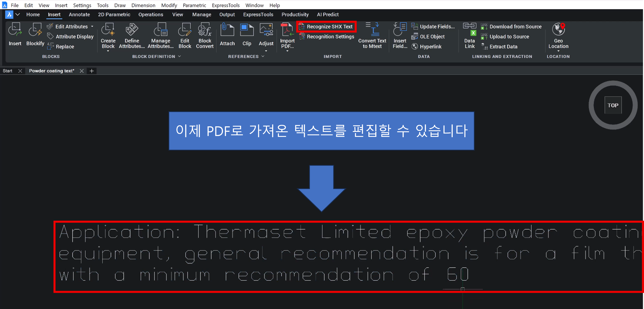Select the Recognize SHX Text tool
The height and width of the screenshot is (309, 644).
coord(326,26)
